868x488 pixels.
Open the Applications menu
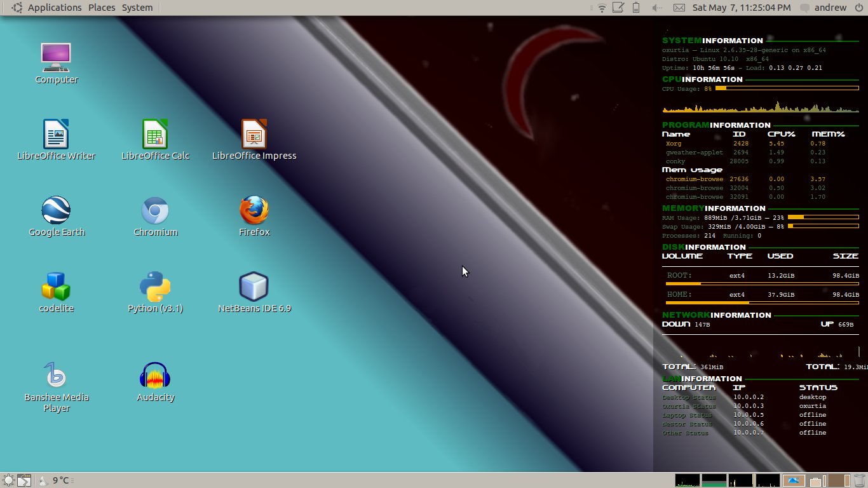pyautogui.click(x=55, y=8)
